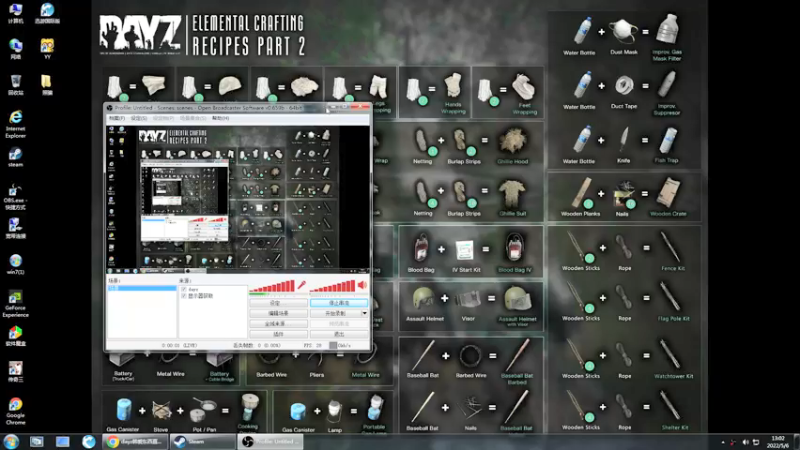Click the 全域来源 global sources button
This screenshot has height=450, width=800.
279,323
